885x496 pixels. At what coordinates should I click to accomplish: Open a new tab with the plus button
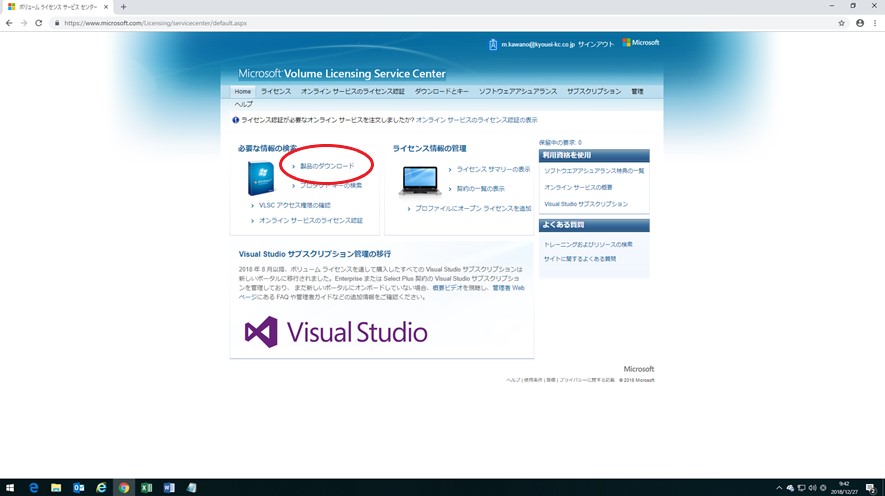tap(123, 7)
